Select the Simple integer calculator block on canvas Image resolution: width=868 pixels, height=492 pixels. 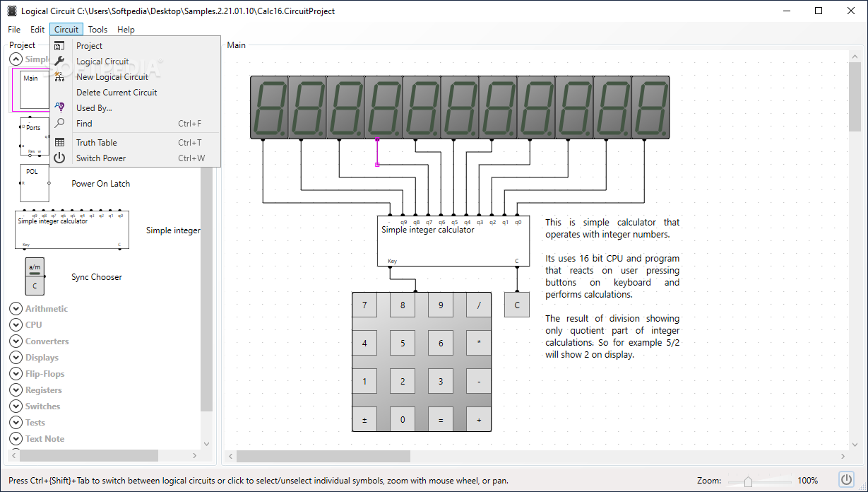point(453,241)
